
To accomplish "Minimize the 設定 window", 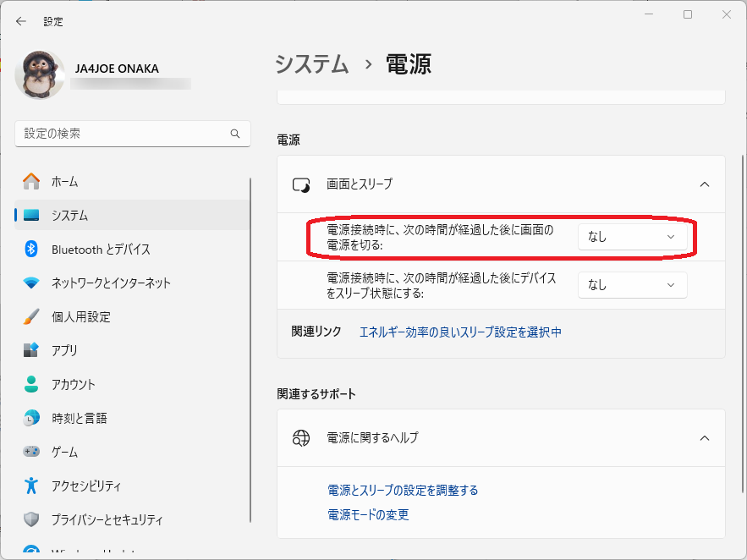I will point(649,14).
